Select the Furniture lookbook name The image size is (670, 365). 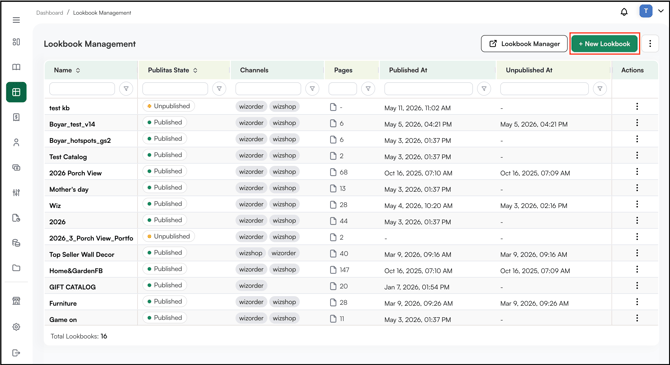click(x=63, y=303)
